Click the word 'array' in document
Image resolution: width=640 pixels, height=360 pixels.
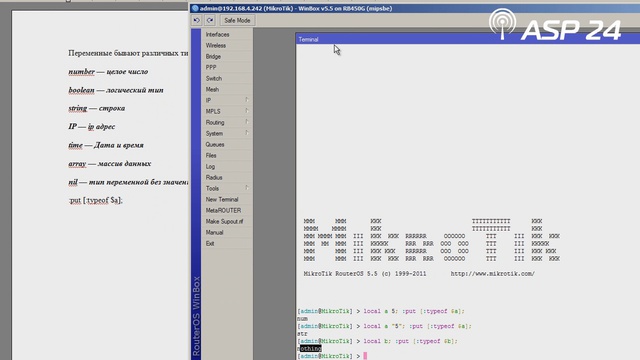[77, 164]
